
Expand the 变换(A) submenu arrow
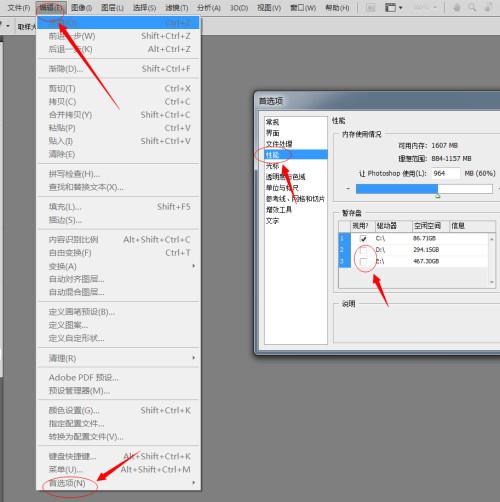[194, 266]
